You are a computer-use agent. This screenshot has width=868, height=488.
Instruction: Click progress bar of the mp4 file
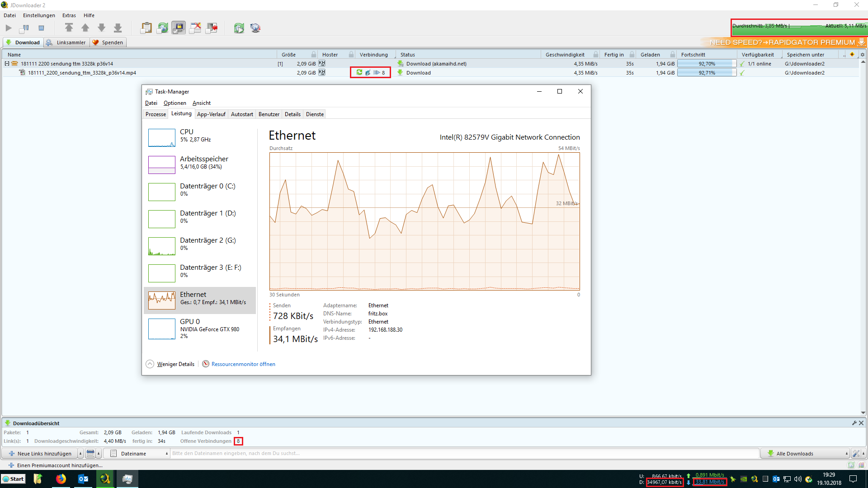(x=706, y=73)
